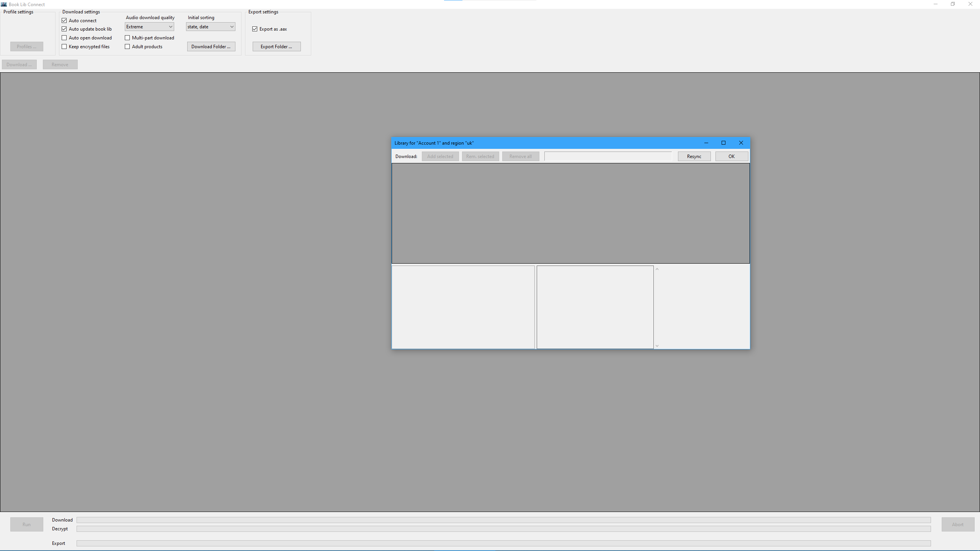Viewport: 980px width, 551px height.
Task: Disable the Auto connect checkbox
Action: coord(64,21)
